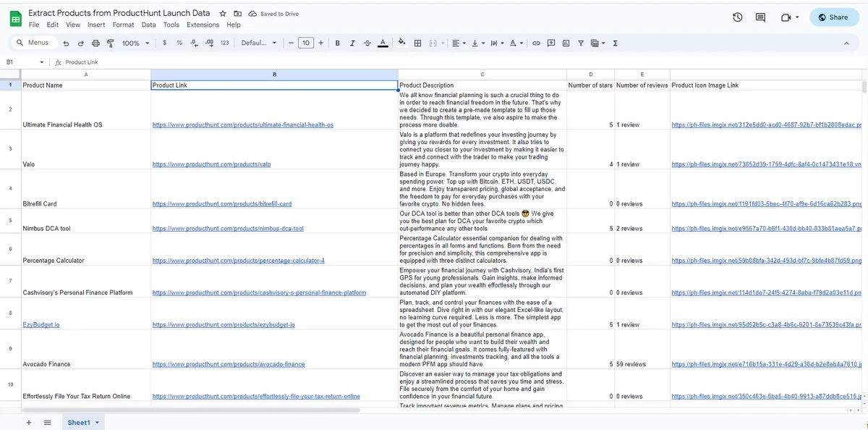Open the avocado-finance product link

(x=229, y=364)
